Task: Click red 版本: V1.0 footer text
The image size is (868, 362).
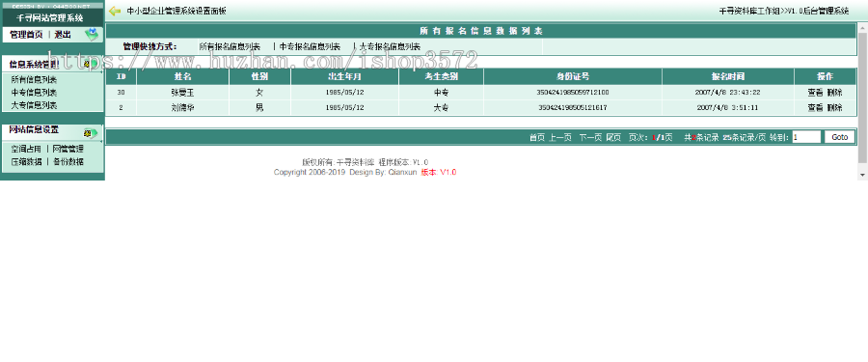Action: (439, 173)
